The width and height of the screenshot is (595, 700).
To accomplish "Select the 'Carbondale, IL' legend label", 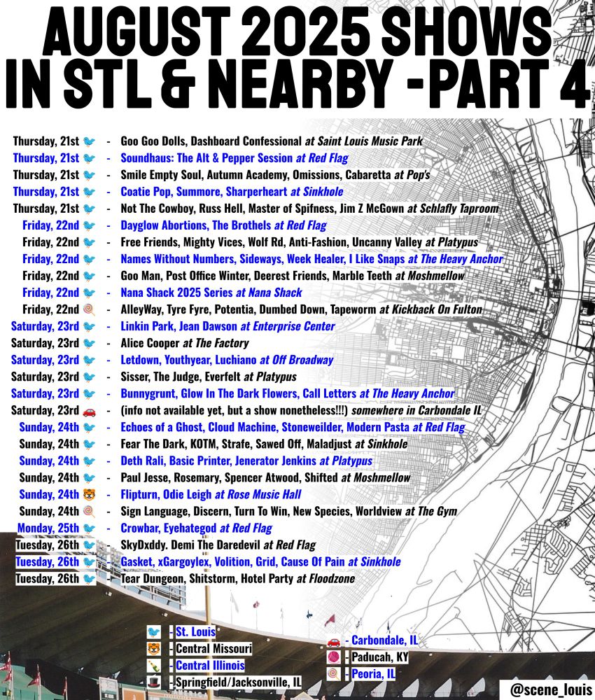I will (385, 640).
